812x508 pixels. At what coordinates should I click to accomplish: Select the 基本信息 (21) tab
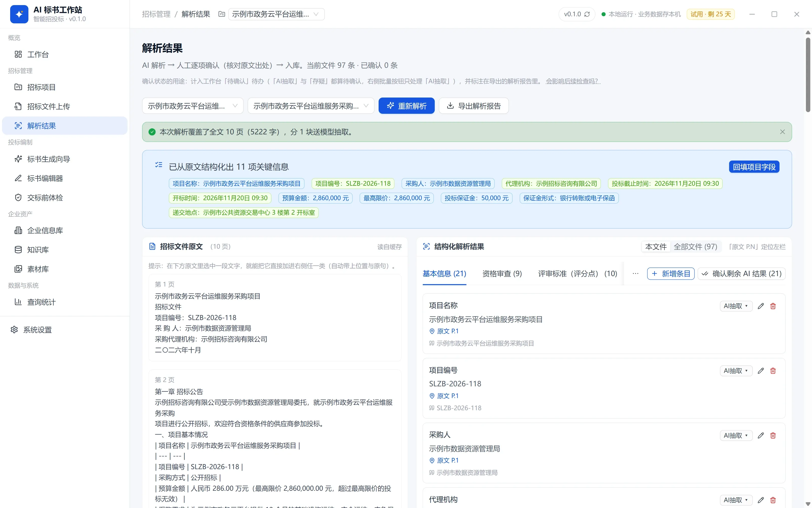click(x=444, y=274)
